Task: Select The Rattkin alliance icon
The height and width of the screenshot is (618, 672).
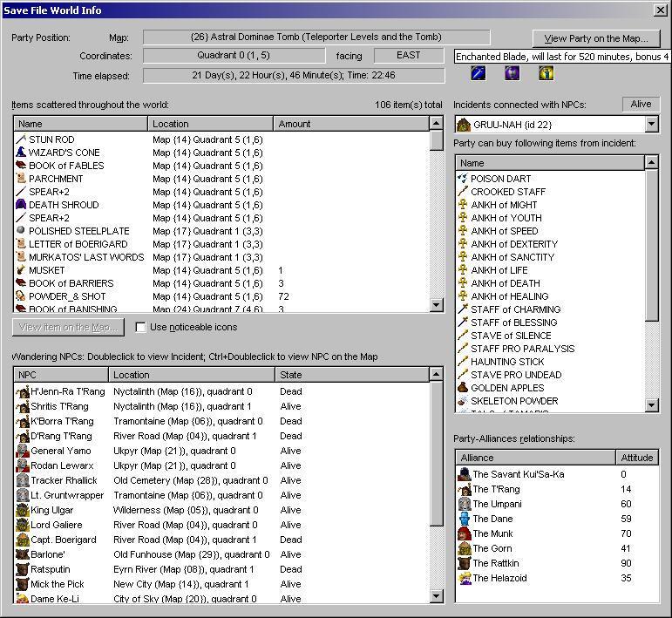Action: pos(465,563)
